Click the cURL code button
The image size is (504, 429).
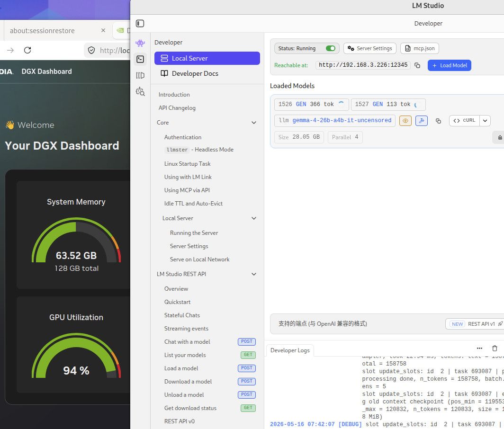(x=465, y=121)
